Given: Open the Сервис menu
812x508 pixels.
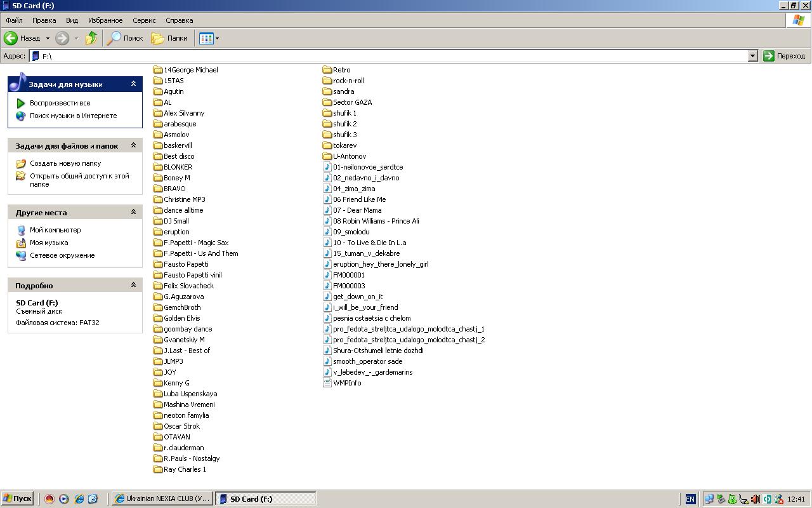Looking at the screenshot, I should point(144,20).
